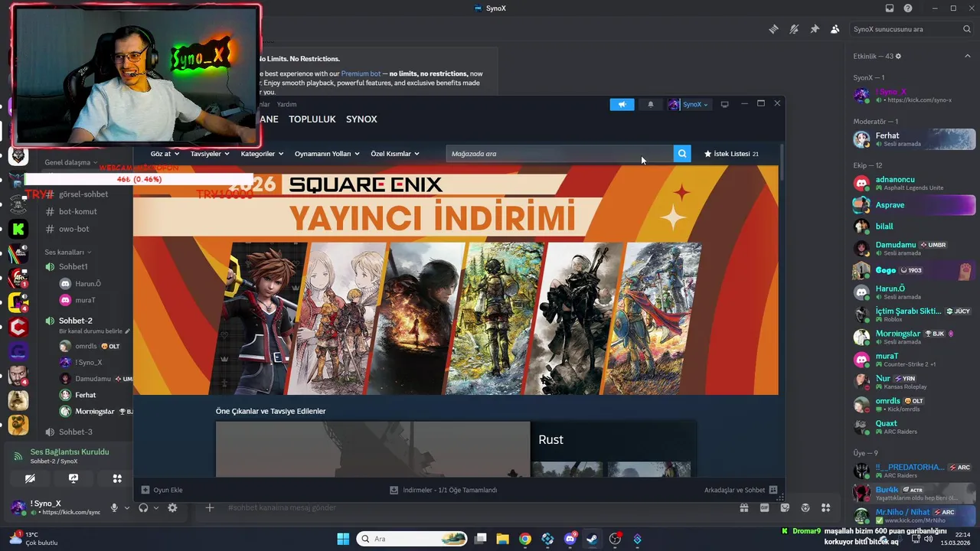Open İndirmeler downloads status in Steam

tap(443, 490)
